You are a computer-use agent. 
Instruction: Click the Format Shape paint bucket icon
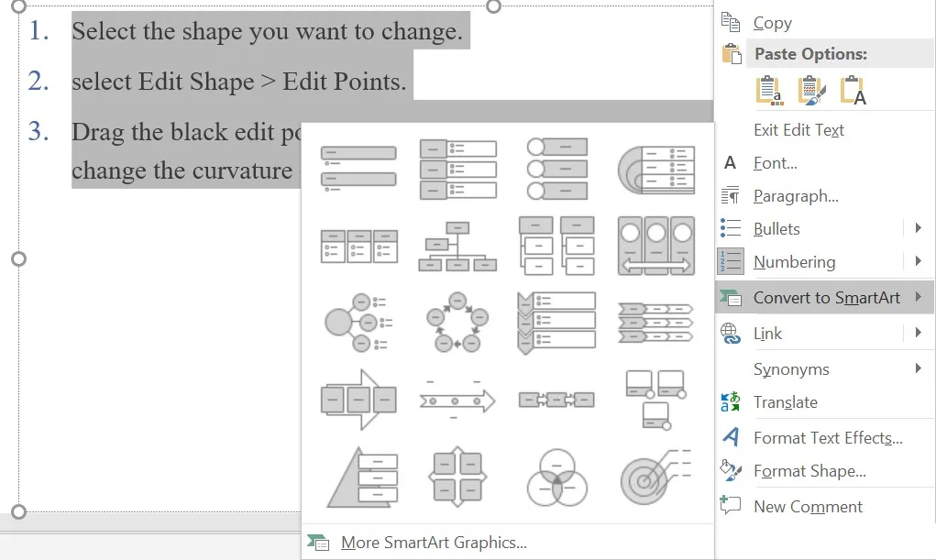pos(730,470)
